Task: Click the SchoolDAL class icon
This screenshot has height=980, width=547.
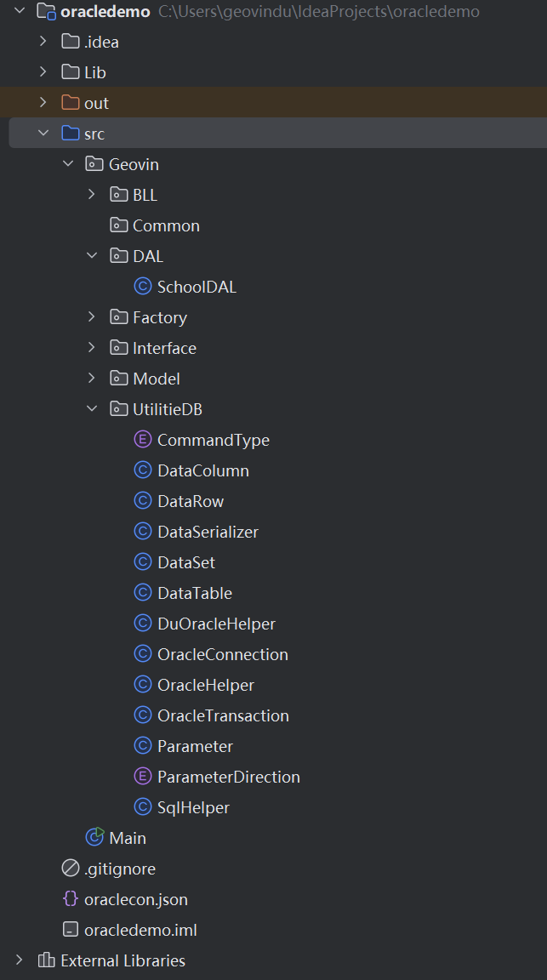Action: click(143, 287)
